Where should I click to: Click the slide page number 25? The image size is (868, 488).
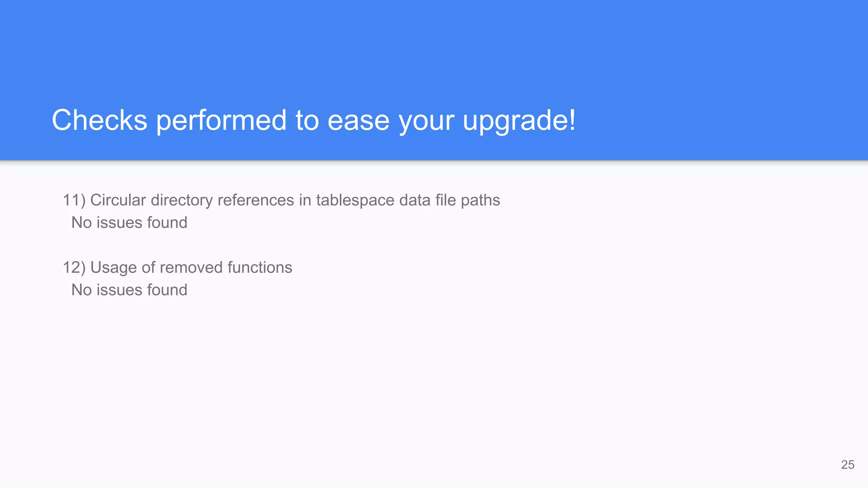coord(848,465)
